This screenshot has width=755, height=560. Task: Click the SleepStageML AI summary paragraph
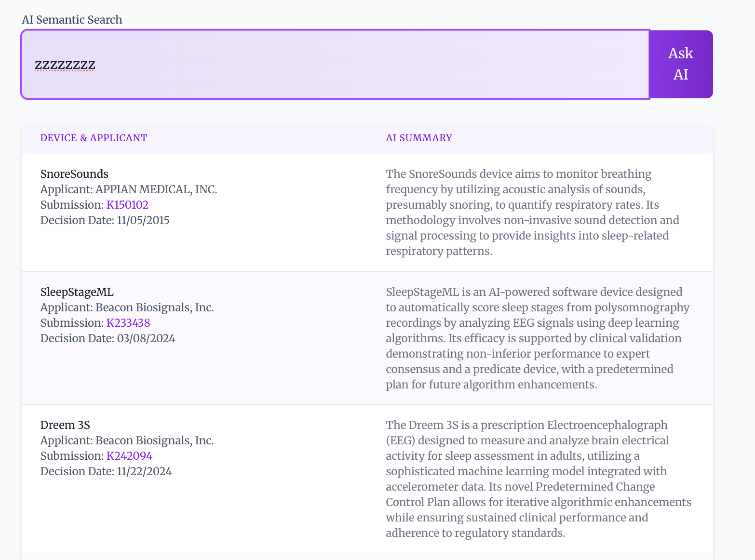(x=537, y=338)
